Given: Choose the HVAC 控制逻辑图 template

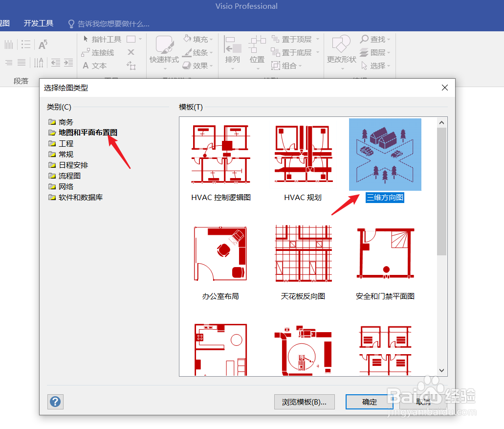Looking at the screenshot, I should (x=221, y=162).
